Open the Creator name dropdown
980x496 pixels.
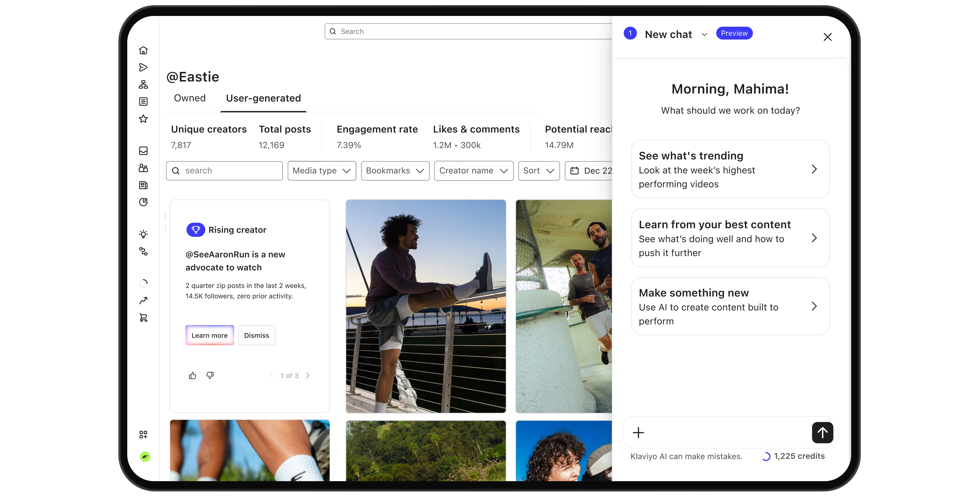474,170
